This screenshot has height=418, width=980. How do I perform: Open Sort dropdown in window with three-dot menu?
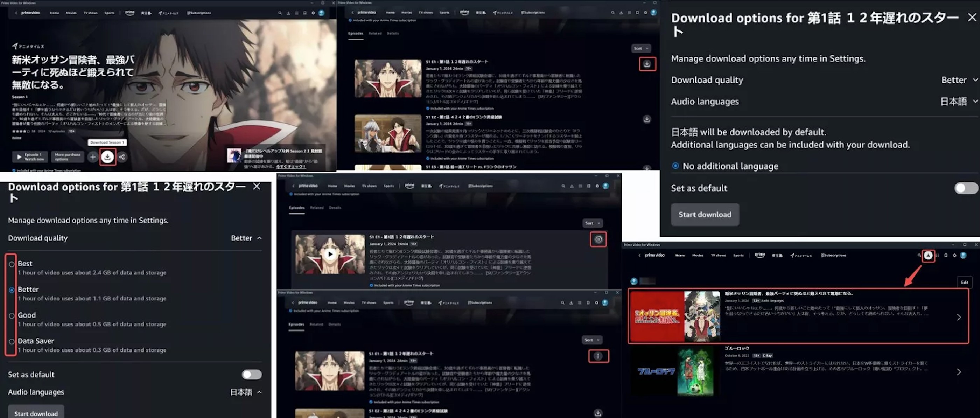(x=591, y=340)
